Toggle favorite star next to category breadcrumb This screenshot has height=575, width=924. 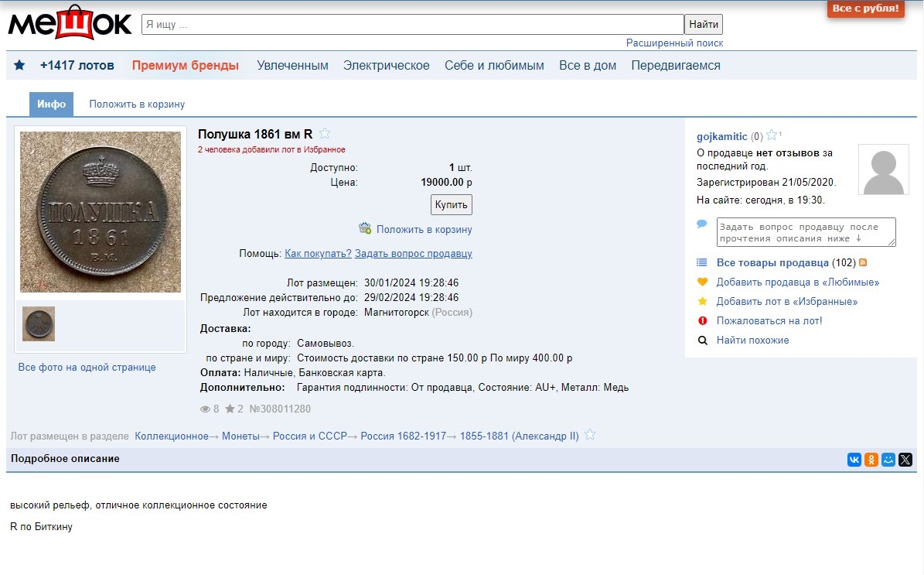(x=590, y=435)
